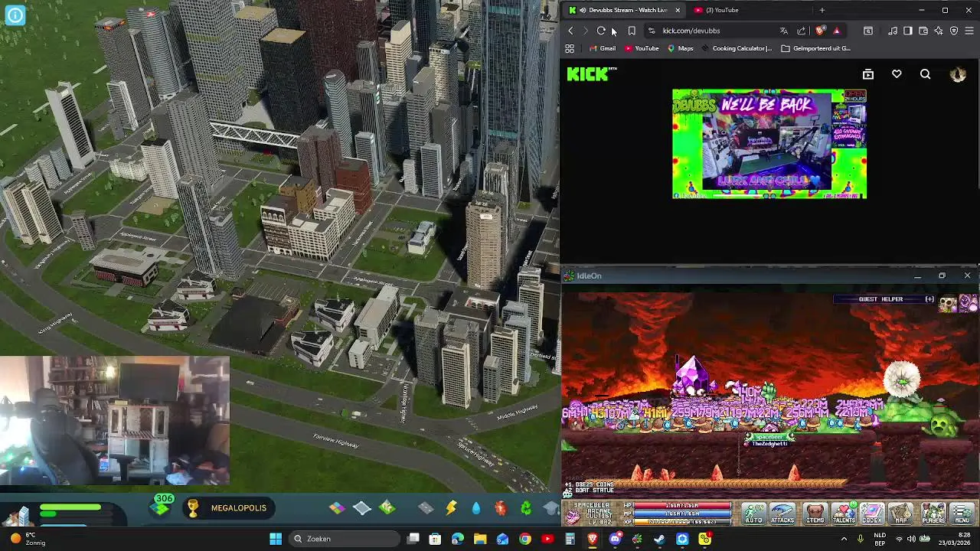
Task: Open the Maps bookmark
Action: [x=680, y=48]
